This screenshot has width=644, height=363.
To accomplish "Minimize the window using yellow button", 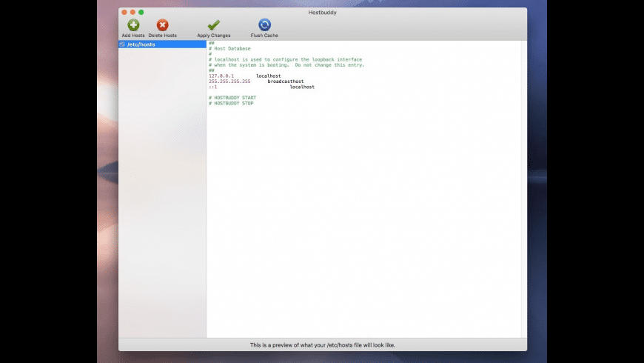I will point(133,13).
